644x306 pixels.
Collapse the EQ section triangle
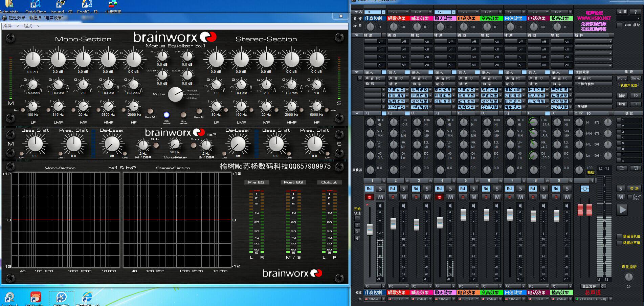tap(357, 113)
